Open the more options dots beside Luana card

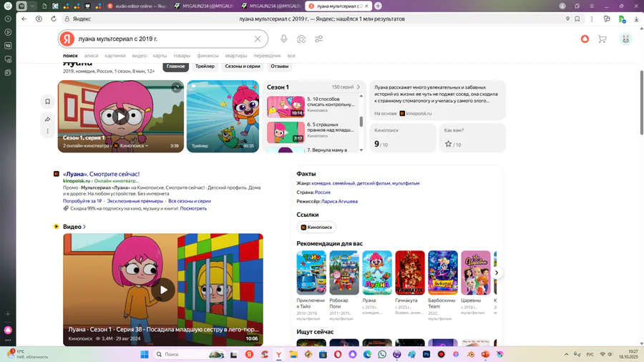click(x=48, y=132)
